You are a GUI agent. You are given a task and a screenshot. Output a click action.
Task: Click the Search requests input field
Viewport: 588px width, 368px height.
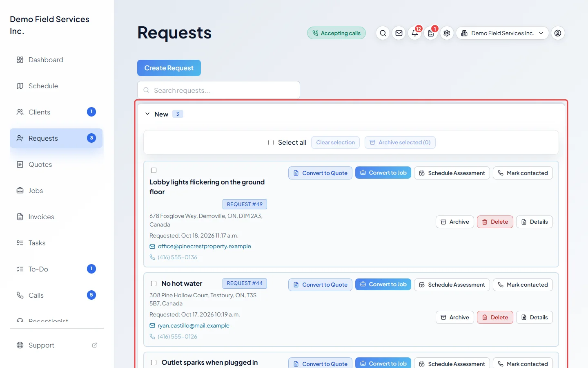[218, 90]
